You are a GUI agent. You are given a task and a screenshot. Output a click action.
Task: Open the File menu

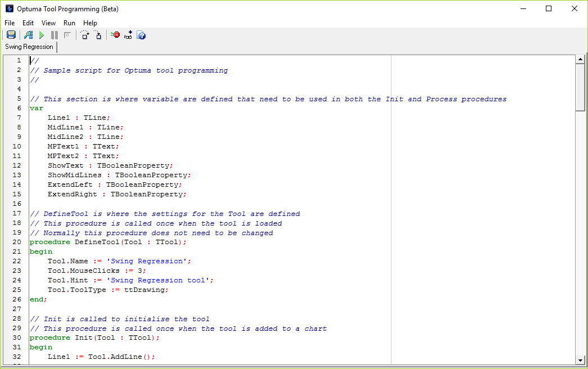coord(10,23)
